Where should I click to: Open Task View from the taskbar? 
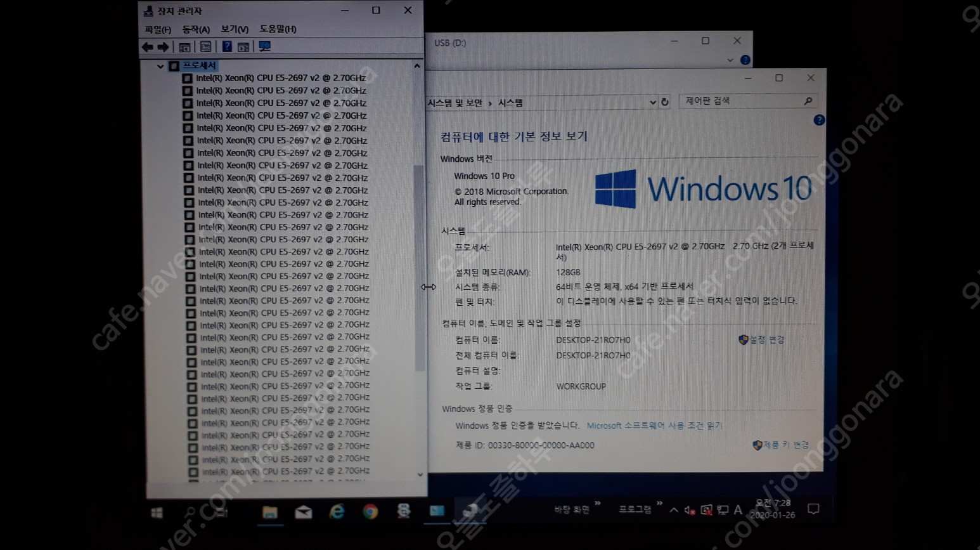[x=221, y=511]
